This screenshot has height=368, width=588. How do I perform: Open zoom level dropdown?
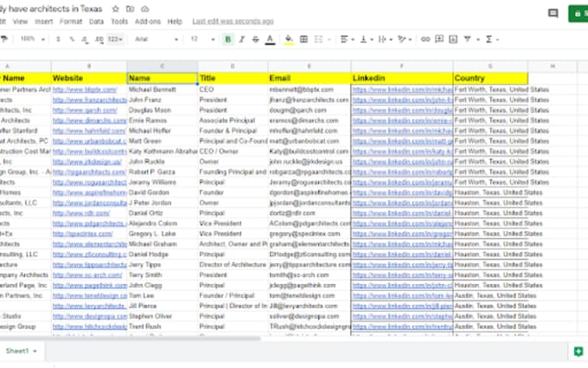[x=33, y=39]
